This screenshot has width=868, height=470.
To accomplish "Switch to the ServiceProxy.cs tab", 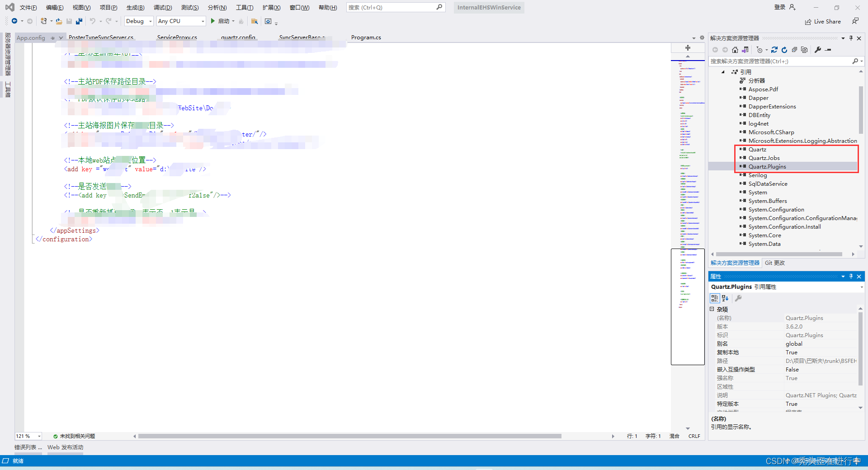I will [177, 38].
